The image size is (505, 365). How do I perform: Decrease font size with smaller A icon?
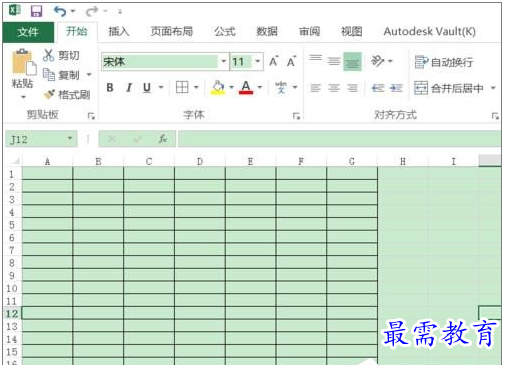[291, 61]
